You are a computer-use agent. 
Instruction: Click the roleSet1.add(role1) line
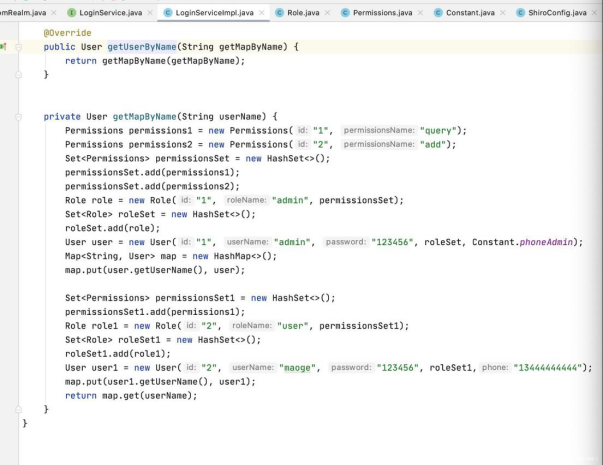(118, 354)
